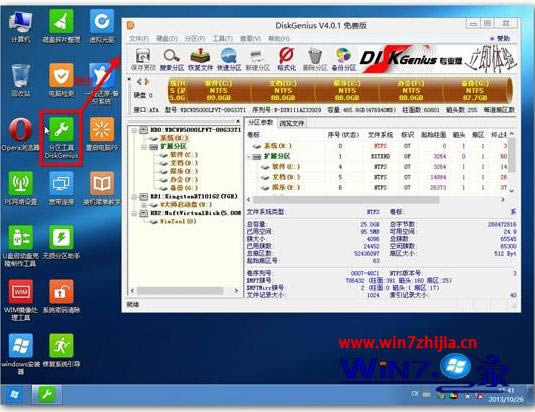Collapse the RD1 Kingston disk tree node

click(x=134, y=197)
